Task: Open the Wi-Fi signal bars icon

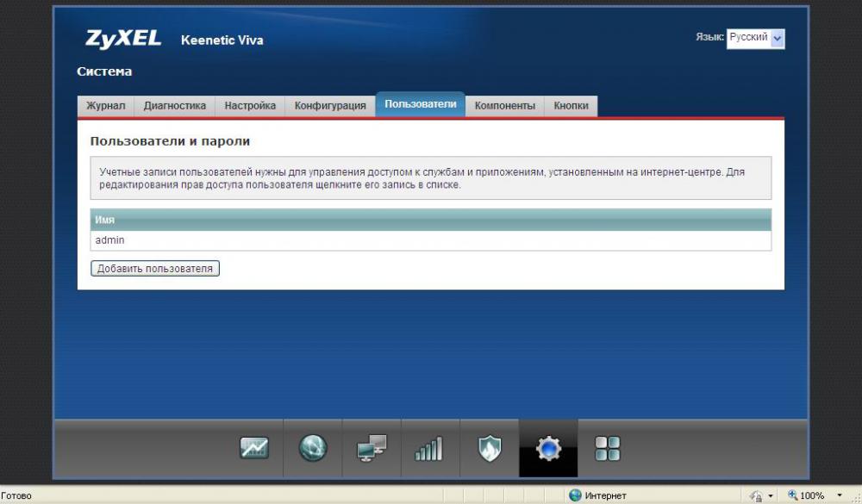Action: tap(428, 449)
